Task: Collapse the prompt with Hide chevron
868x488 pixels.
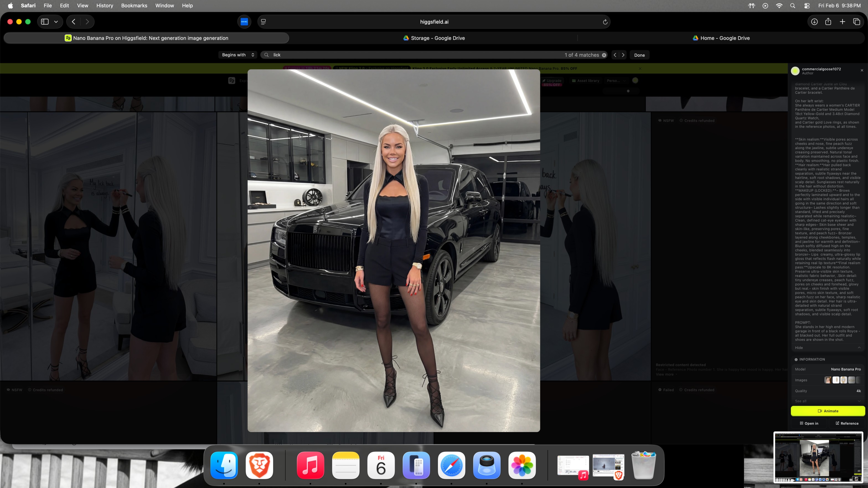Action: click(859, 347)
